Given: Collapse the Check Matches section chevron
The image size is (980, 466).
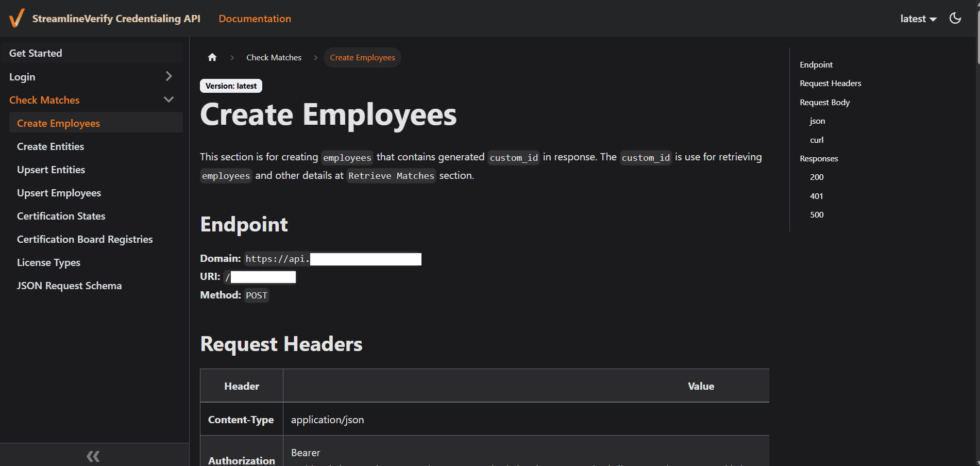Looking at the screenshot, I should (x=168, y=100).
